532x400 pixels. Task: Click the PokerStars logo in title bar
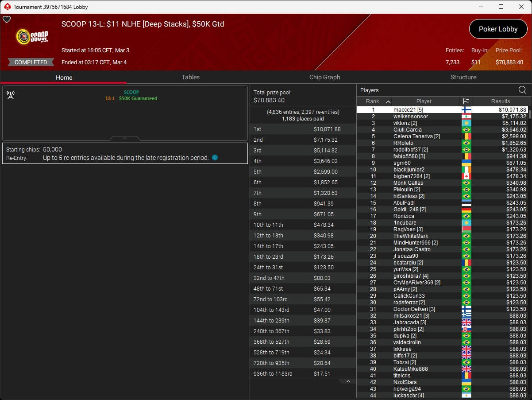pyautogui.click(x=7, y=7)
